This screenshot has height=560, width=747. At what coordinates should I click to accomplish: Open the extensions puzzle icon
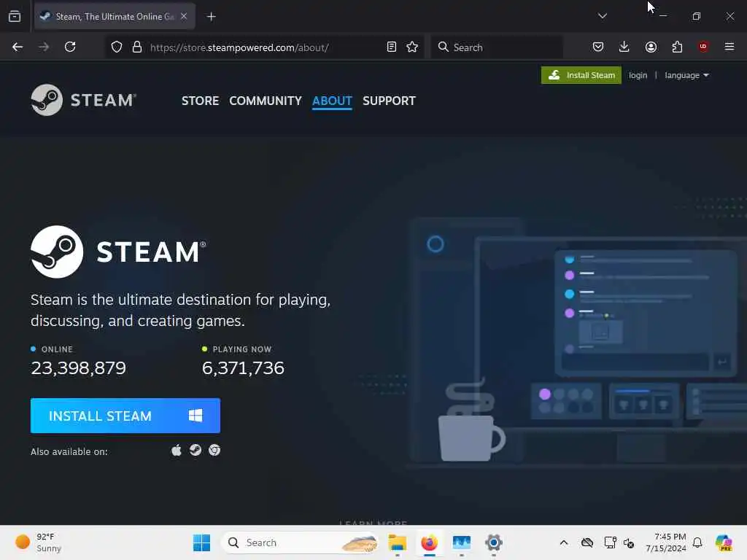point(677,47)
